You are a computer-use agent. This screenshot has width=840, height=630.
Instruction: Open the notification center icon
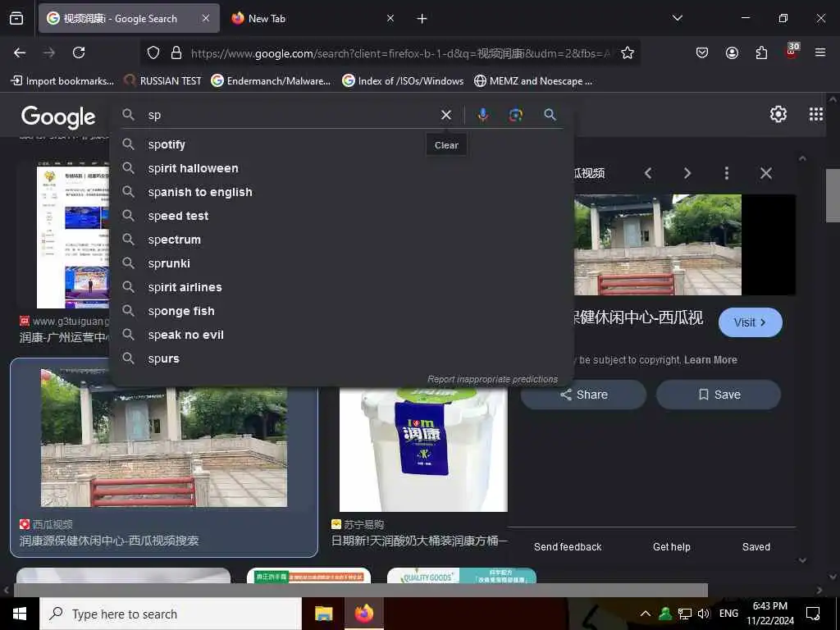pyautogui.click(x=813, y=614)
